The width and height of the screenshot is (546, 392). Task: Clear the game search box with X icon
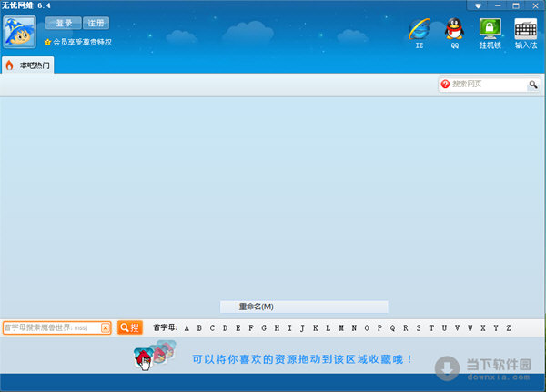click(x=106, y=327)
